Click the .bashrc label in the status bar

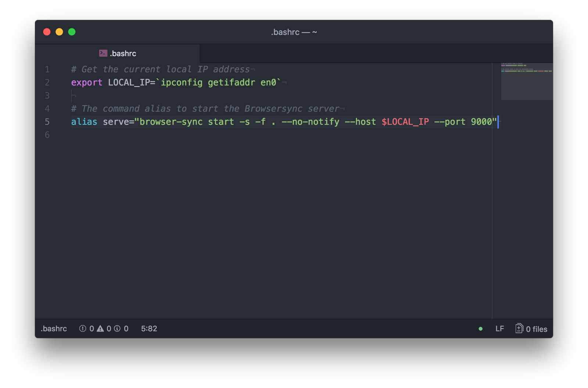point(54,328)
